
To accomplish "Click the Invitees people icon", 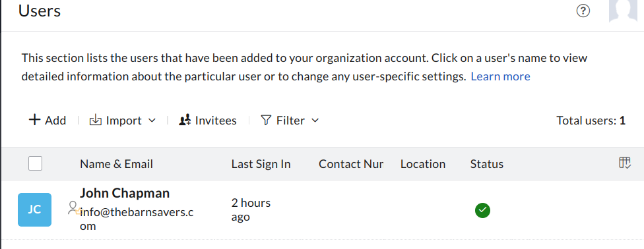I will click(185, 120).
